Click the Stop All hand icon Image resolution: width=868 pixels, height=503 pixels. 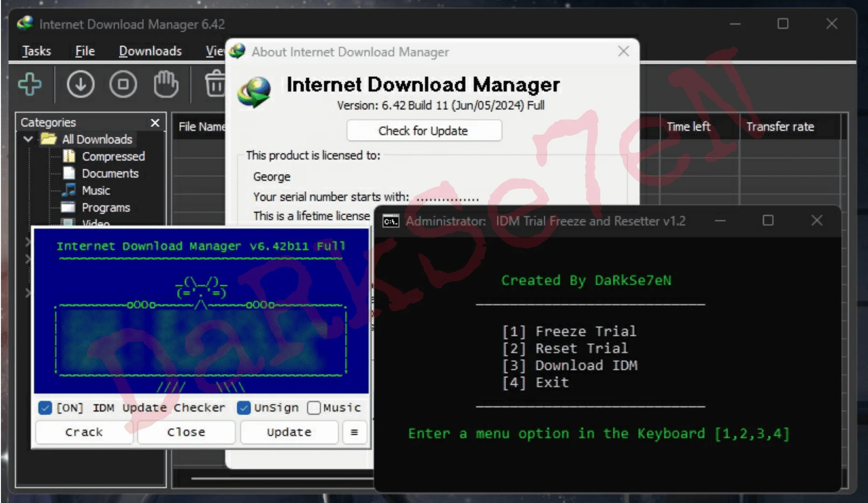[166, 84]
